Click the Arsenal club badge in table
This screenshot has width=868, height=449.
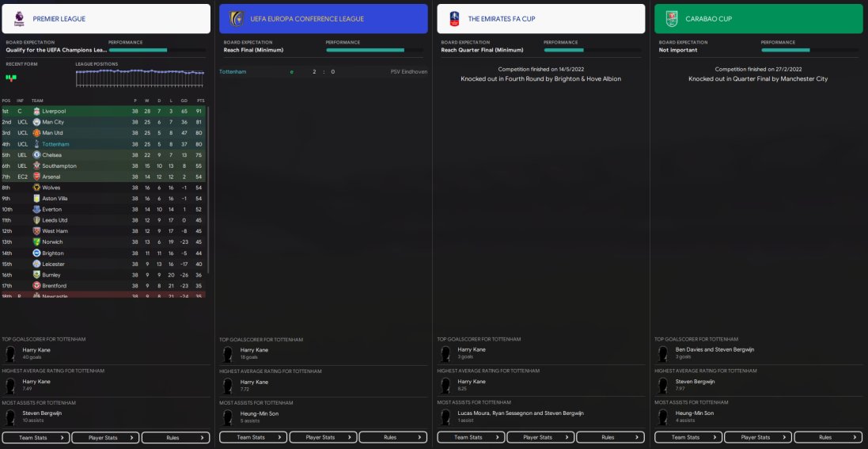pyautogui.click(x=36, y=177)
